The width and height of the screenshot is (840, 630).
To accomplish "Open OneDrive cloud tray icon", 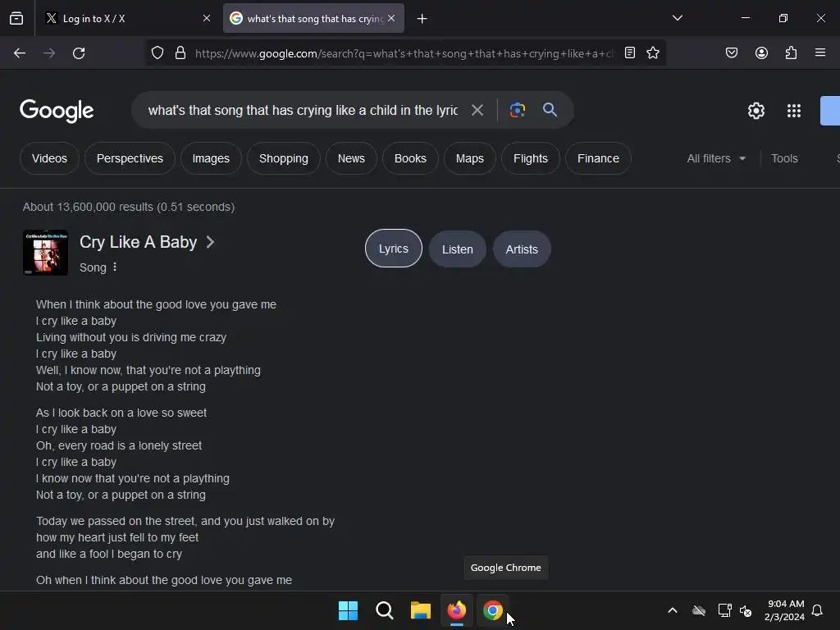I will 699,610.
